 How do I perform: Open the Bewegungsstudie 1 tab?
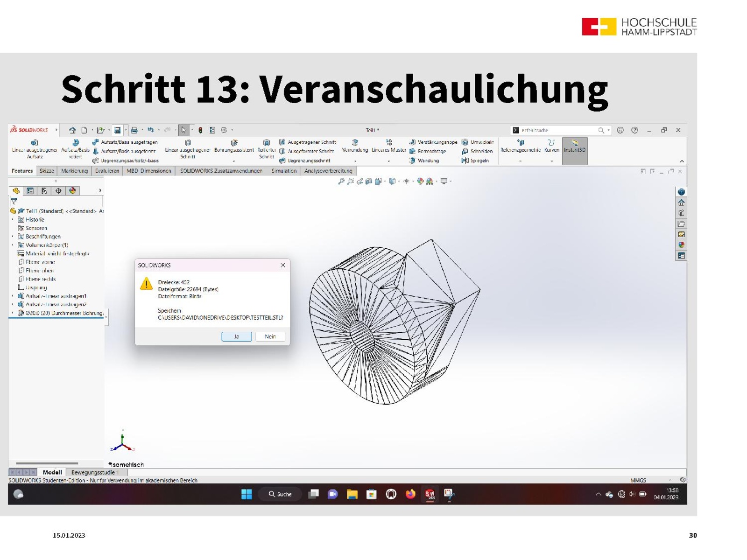tap(95, 472)
